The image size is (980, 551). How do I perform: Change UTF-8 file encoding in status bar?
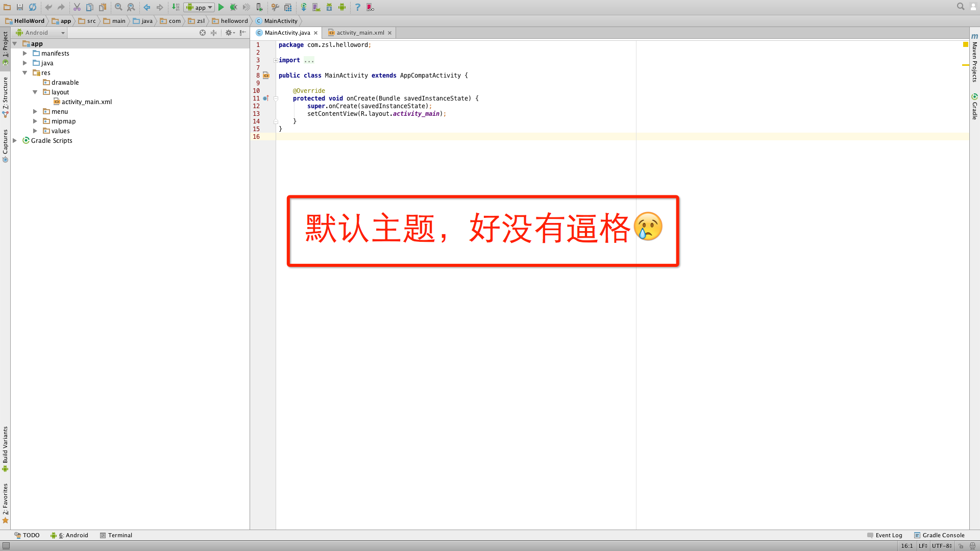pyautogui.click(x=942, y=546)
